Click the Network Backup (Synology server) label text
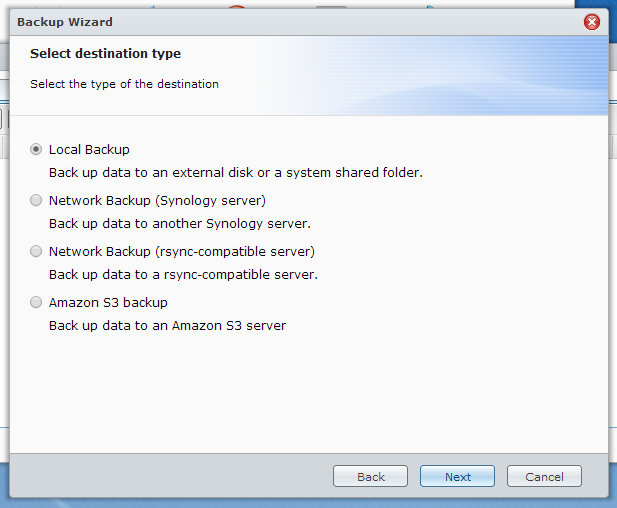 157,201
